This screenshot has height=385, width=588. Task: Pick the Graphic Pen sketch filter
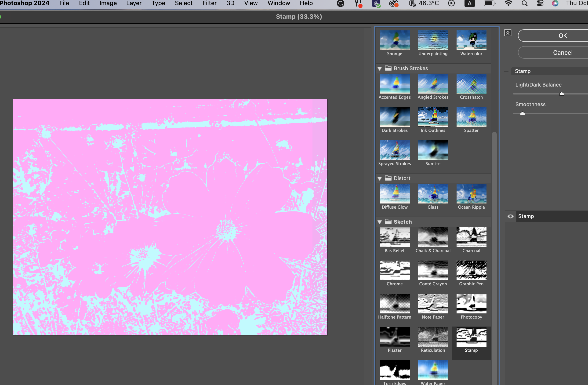pos(471,271)
